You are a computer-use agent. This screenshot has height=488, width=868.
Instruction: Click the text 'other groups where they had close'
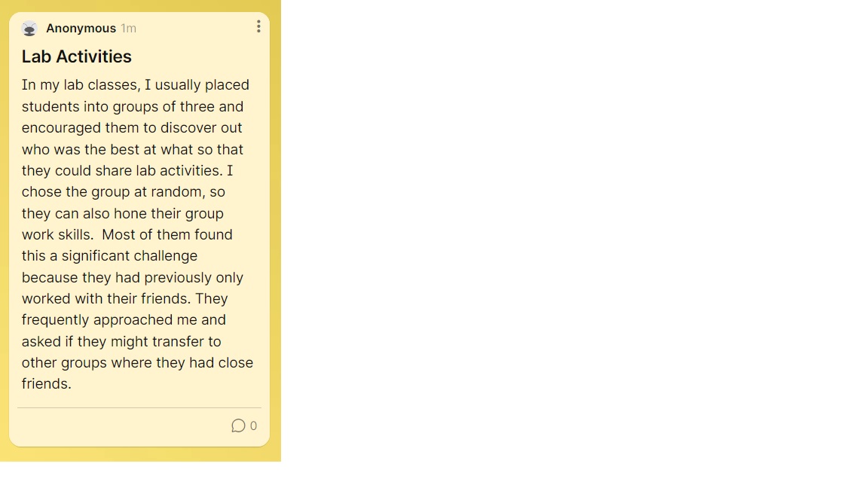click(x=137, y=363)
